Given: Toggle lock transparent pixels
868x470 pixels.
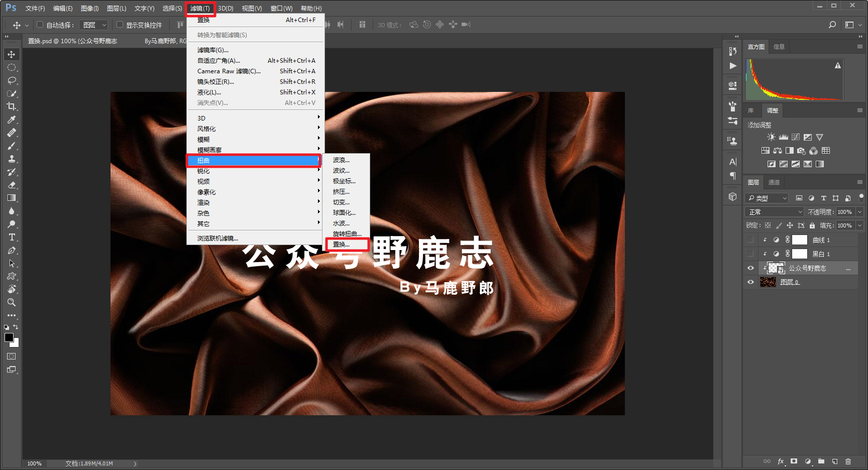Looking at the screenshot, I should click(768, 225).
